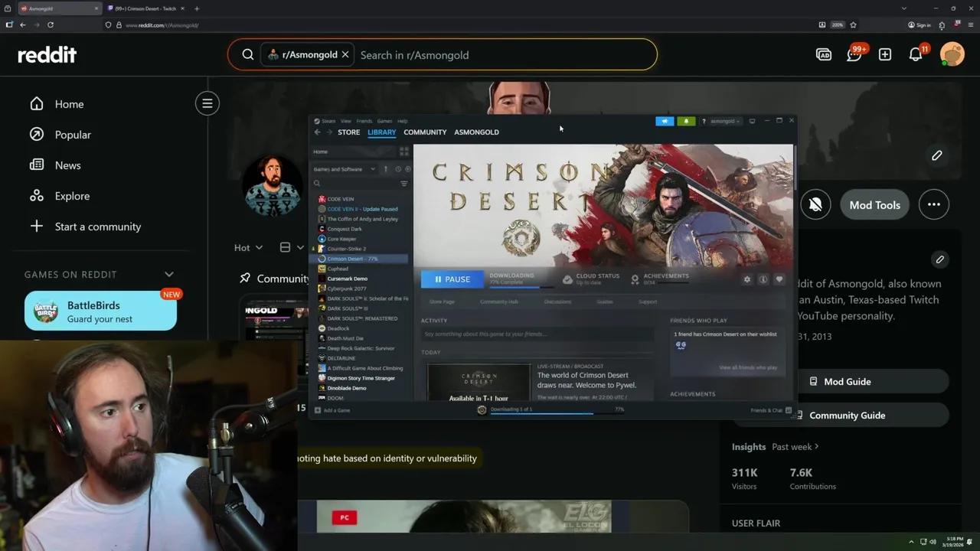Switch to the Steam LIBRARY tab
Image resolution: width=980 pixels, height=551 pixels.
[x=381, y=132]
